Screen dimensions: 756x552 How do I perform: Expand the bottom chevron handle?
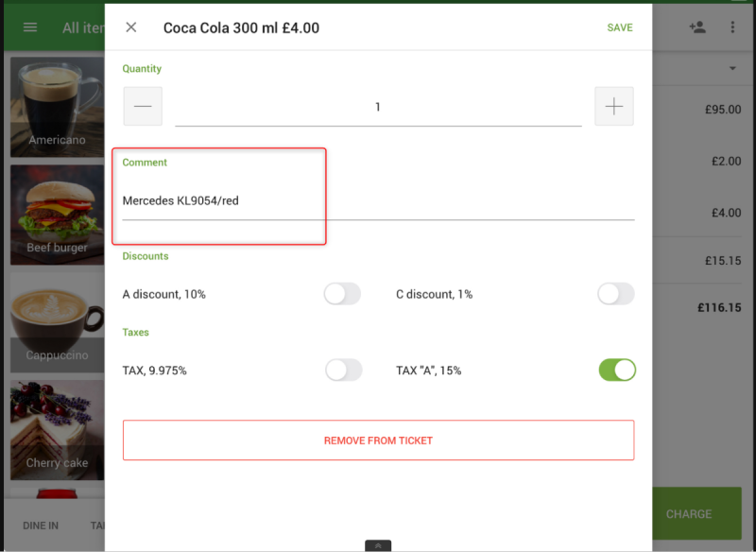coord(378,545)
